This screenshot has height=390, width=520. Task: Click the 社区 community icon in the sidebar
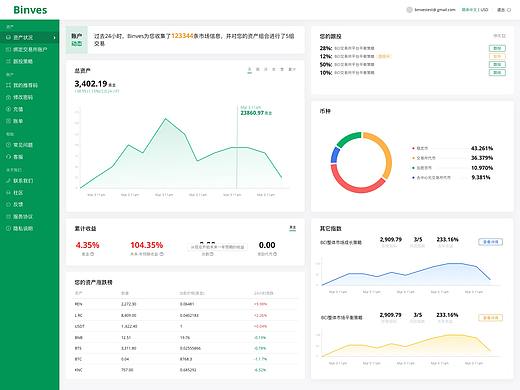tap(9, 193)
